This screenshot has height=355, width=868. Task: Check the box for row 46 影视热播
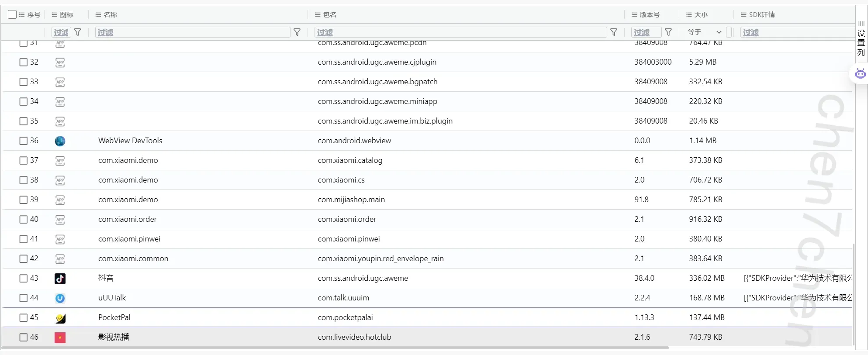click(x=24, y=338)
